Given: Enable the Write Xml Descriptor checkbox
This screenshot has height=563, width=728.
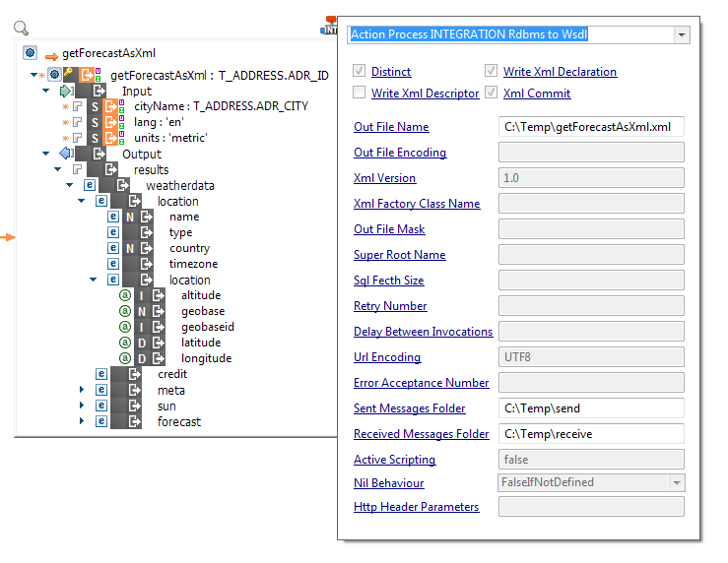Looking at the screenshot, I should [x=359, y=93].
